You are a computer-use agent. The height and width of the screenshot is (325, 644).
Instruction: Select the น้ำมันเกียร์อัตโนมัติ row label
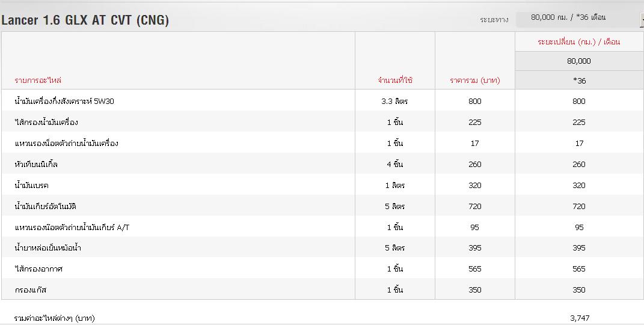(x=45, y=207)
